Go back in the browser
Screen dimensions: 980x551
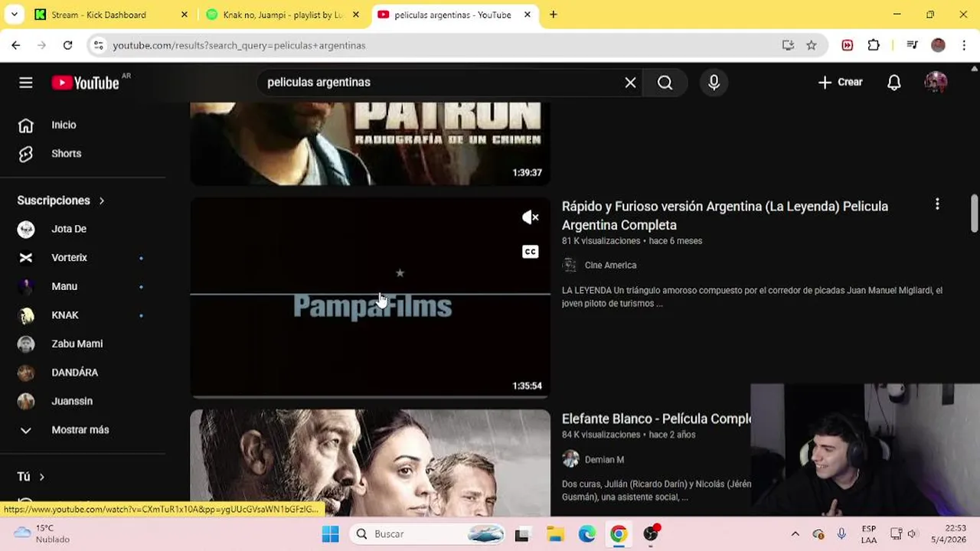pyautogui.click(x=16, y=45)
